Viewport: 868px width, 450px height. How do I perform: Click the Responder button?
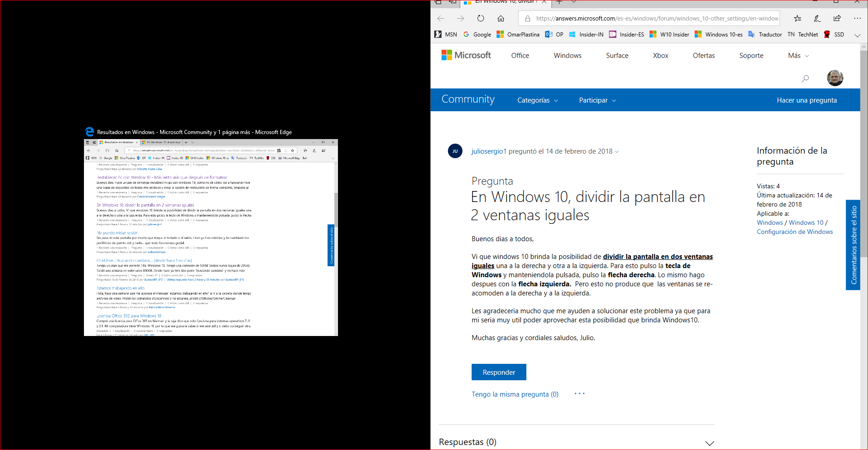click(499, 372)
